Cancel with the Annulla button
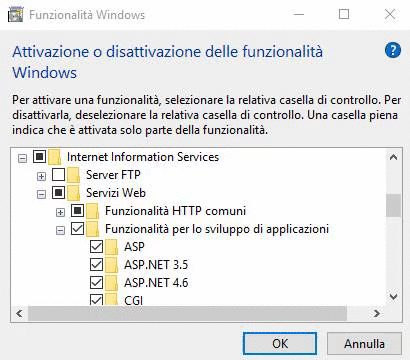 pyautogui.click(x=364, y=343)
